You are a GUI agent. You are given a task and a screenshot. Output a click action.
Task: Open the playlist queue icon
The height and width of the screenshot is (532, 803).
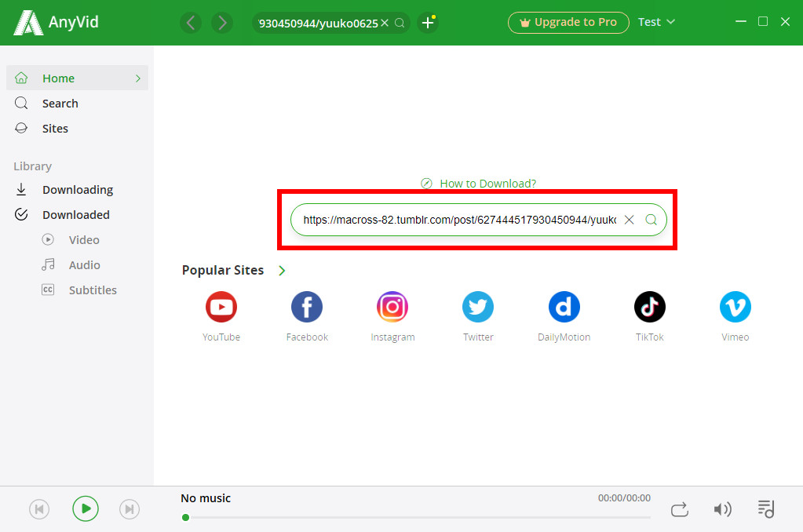click(766, 509)
